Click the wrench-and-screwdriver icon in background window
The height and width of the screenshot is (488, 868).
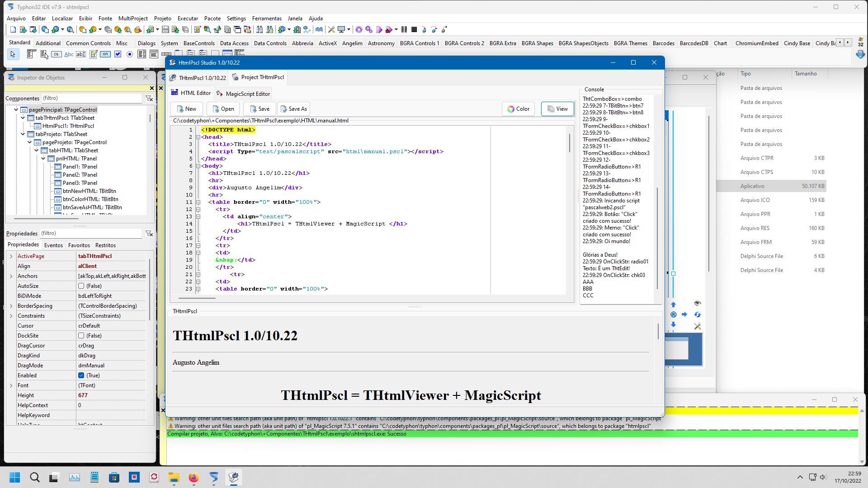coord(698,326)
